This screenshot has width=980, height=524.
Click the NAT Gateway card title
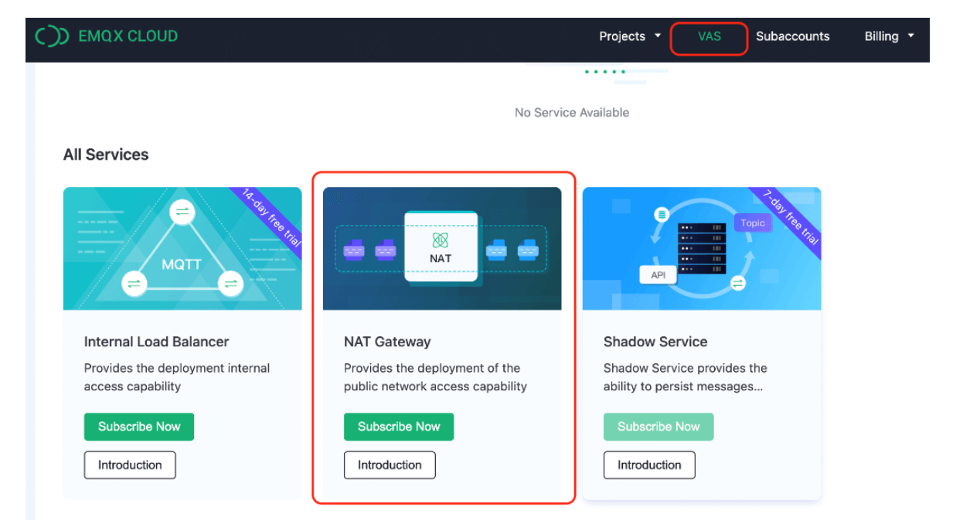click(x=387, y=342)
